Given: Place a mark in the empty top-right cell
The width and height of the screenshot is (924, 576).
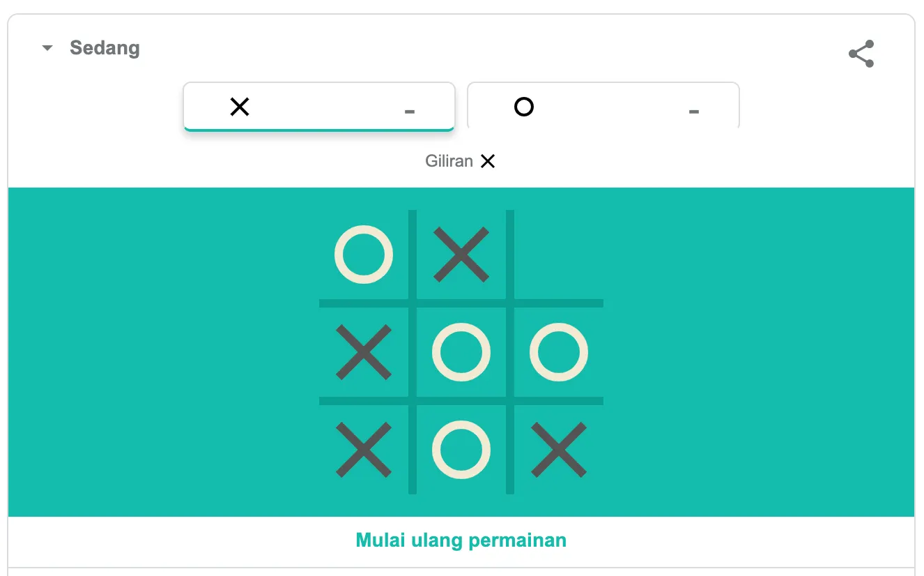Looking at the screenshot, I should [559, 255].
